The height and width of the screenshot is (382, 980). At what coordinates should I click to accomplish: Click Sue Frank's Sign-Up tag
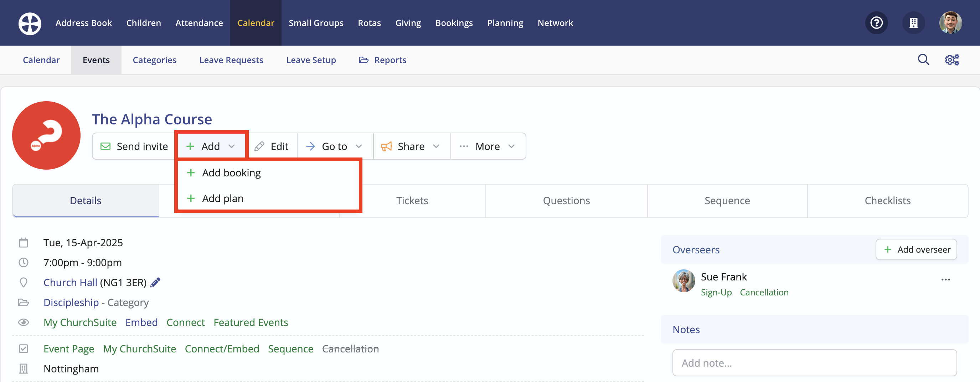point(716,292)
